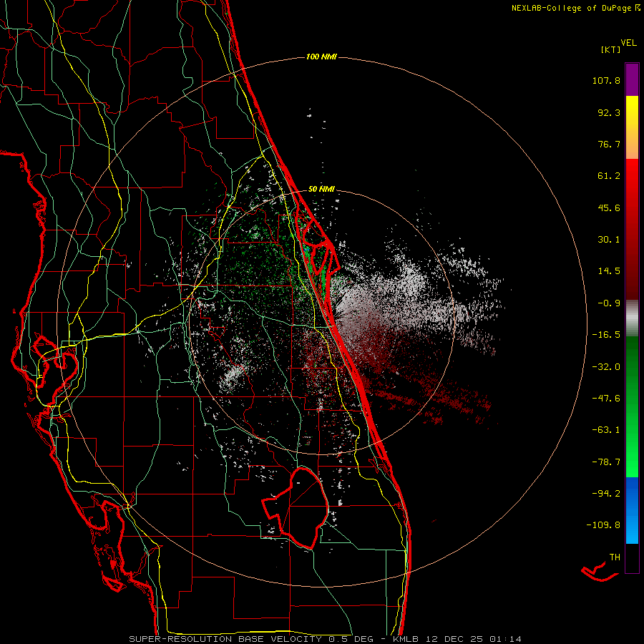Click the 76.7 velocity scale value
This screenshot has height=644, width=644.
[609, 144]
